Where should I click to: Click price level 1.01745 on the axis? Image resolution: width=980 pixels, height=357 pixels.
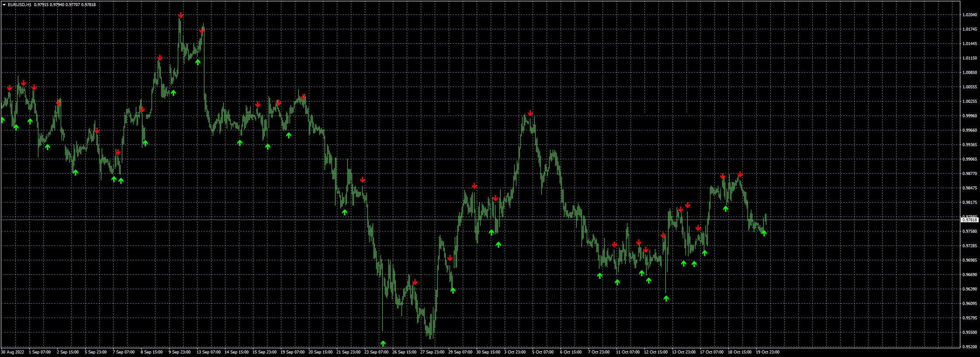[969, 29]
